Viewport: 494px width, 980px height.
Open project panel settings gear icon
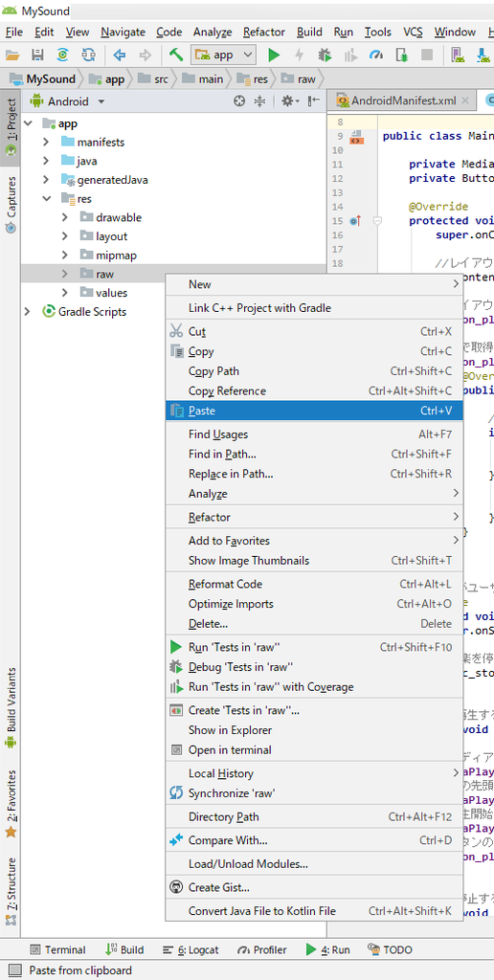289,101
